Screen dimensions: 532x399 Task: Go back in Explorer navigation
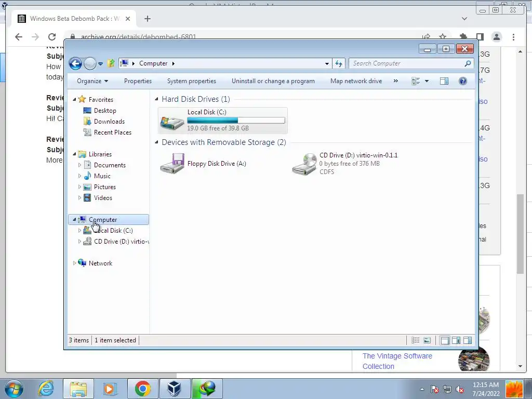[75, 63]
